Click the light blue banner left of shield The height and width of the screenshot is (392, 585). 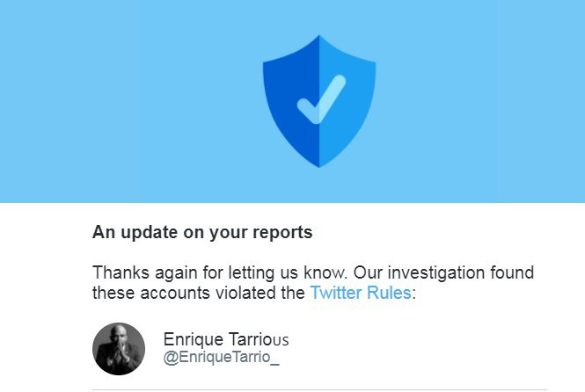tap(132, 101)
